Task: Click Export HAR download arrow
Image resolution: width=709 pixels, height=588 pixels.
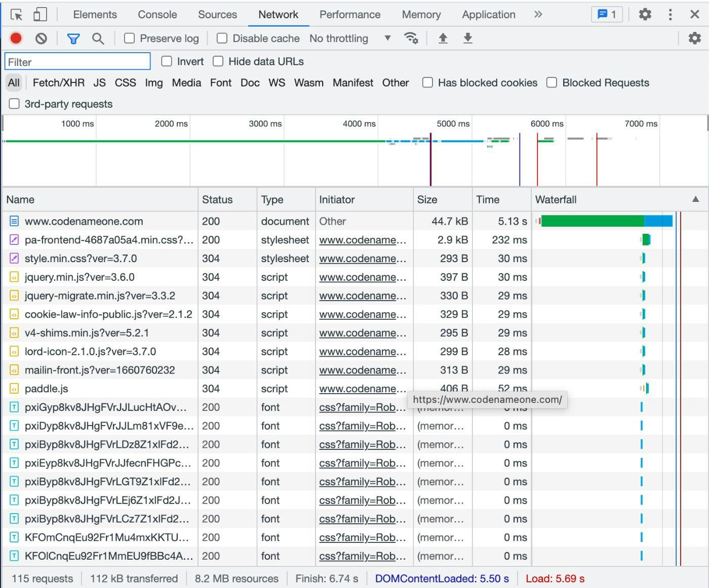Action: [468, 38]
